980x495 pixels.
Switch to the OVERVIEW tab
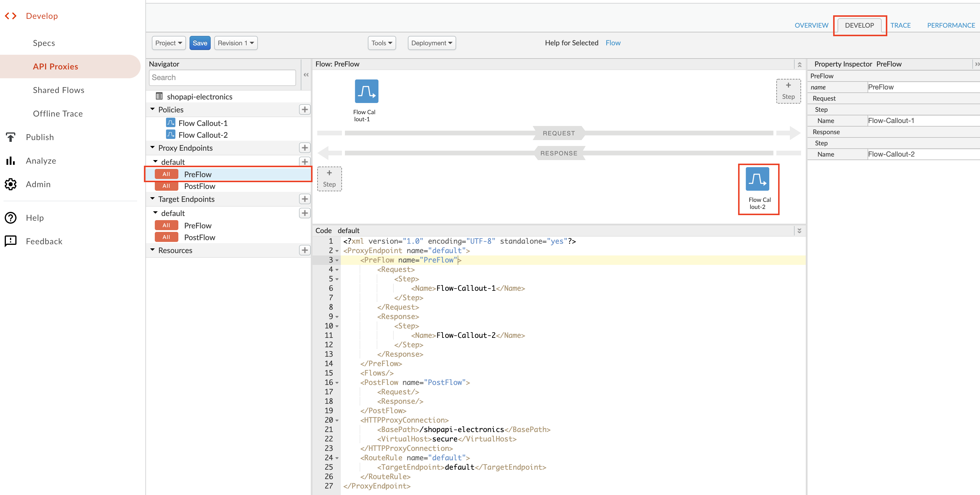click(811, 26)
